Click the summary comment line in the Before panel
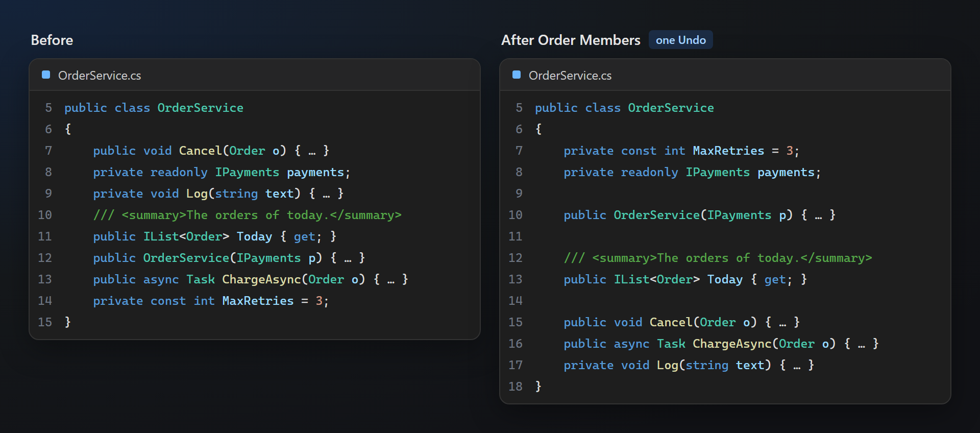Image resolution: width=980 pixels, height=433 pixels. pyautogui.click(x=247, y=215)
